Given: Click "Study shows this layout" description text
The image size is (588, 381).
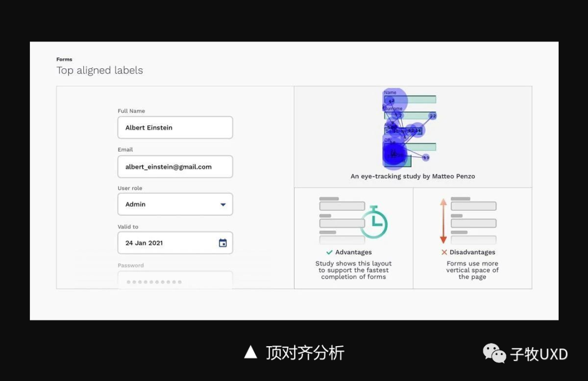Looking at the screenshot, I should [353, 270].
